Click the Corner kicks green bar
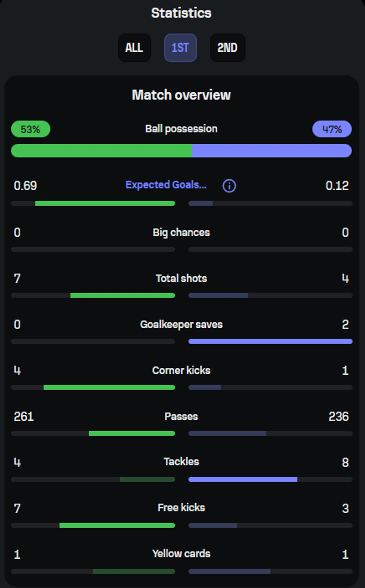The height and width of the screenshot is (588, 365). click(x=109, y=387)
